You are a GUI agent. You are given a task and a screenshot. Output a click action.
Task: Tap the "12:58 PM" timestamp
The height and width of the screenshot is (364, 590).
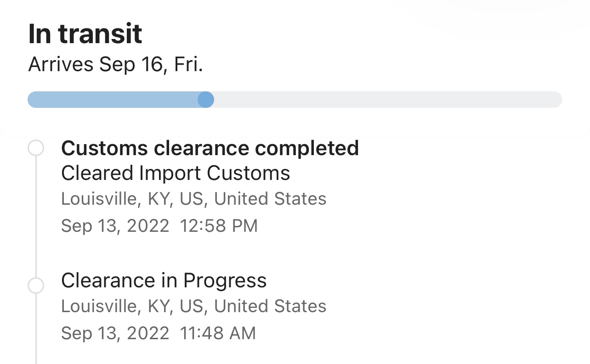point(219,226)
